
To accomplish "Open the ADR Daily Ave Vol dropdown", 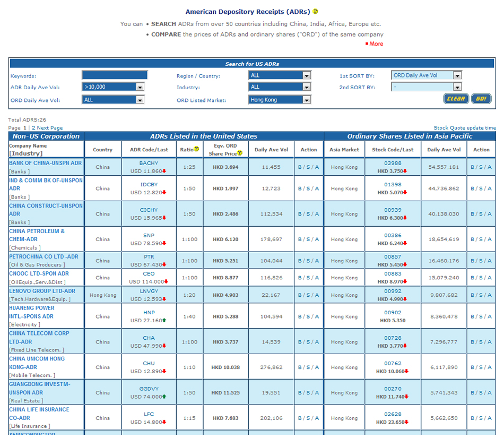I will [113, 87].
